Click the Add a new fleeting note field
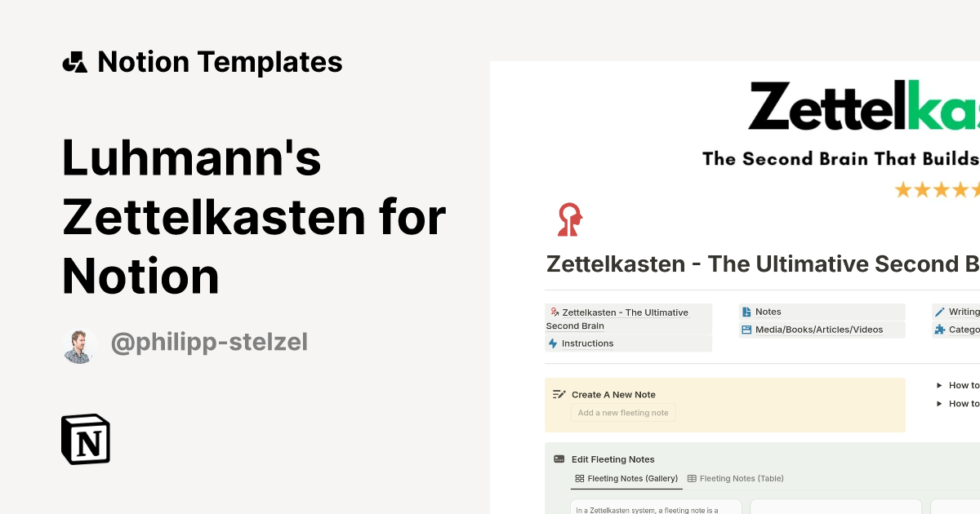Image resolution: width=980 pixels, height=514 pixels. click(x=623, y=412)
